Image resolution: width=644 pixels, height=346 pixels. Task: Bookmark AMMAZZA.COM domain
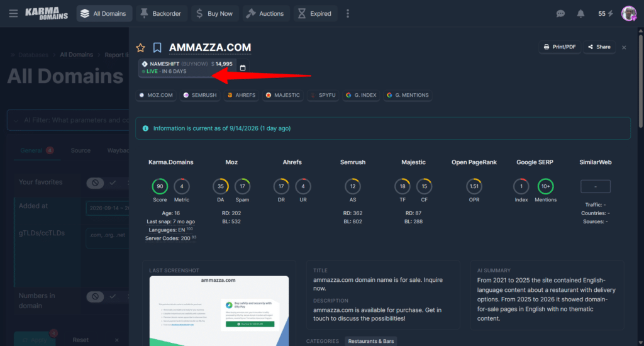coord(157,48)
